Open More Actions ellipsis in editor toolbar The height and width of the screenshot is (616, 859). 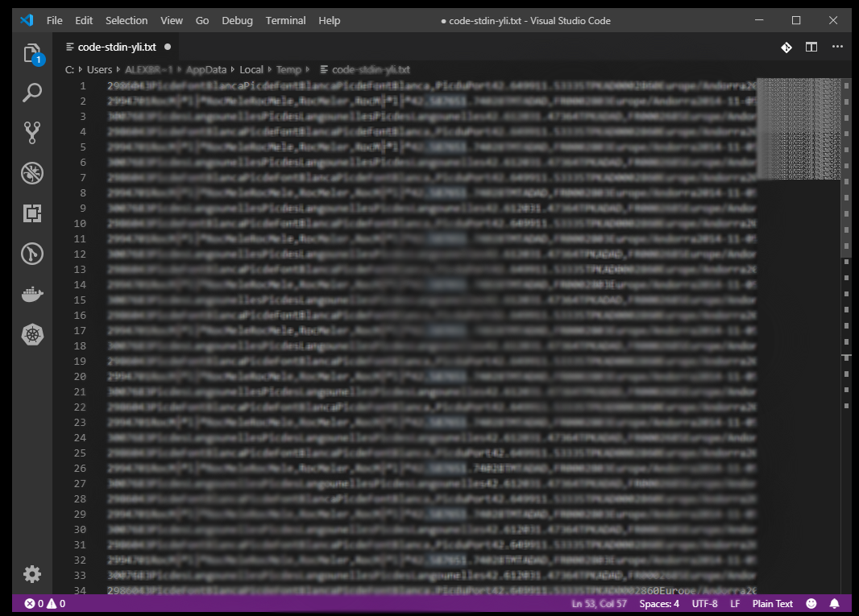pos(837,48)
